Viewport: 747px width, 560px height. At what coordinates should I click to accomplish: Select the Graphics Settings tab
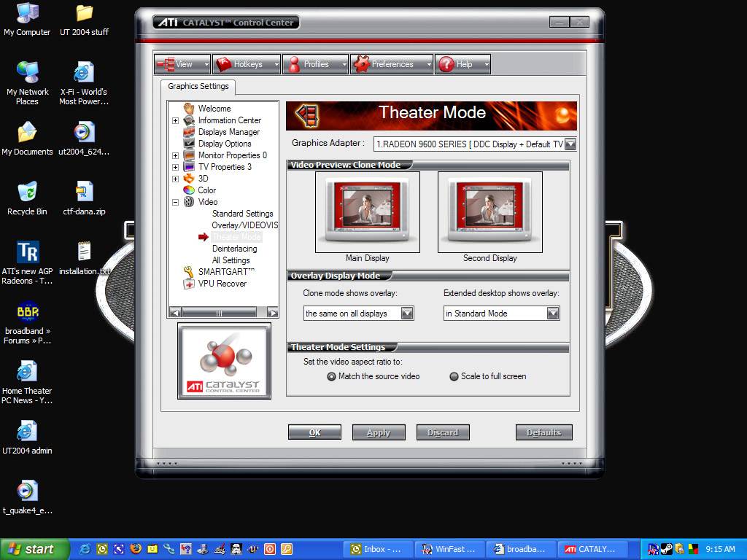point(198,86)
